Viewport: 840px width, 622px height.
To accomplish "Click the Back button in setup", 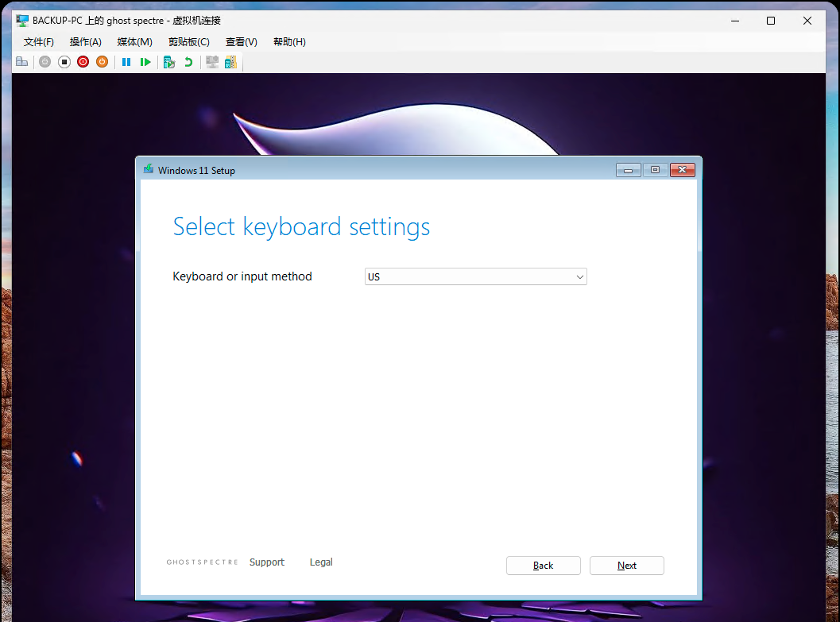I will pos(543,565).
